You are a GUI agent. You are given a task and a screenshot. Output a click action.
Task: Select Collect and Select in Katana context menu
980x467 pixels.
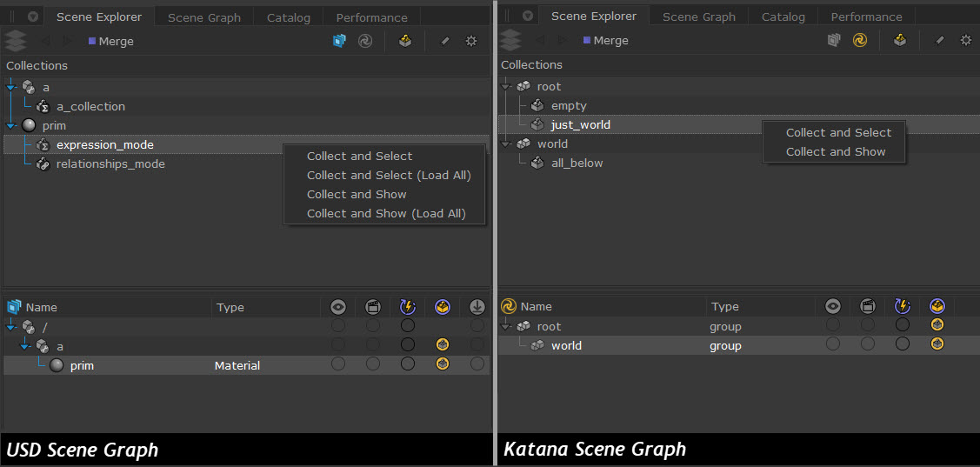pos(838,133)
